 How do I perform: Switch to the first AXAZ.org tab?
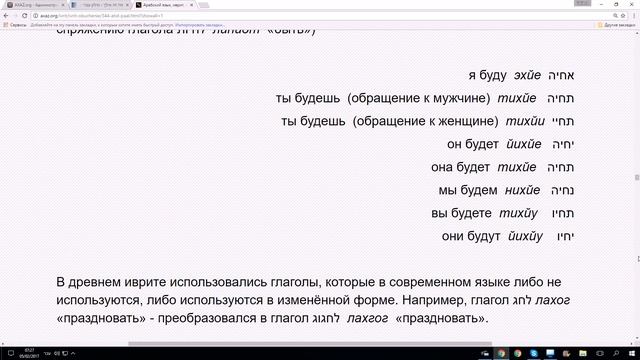[x=34, y=5]
